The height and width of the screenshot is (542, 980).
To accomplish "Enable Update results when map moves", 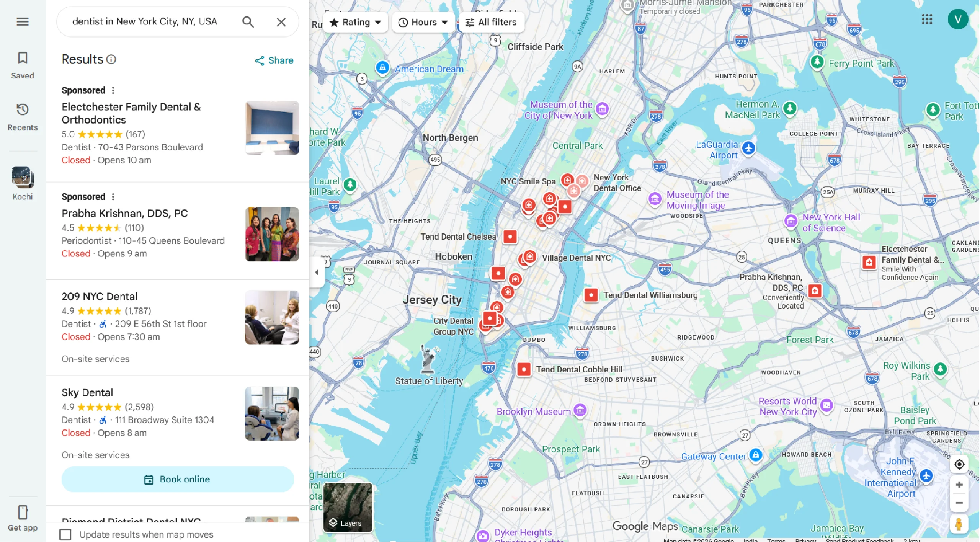I will pyautogui.click(x=65, y=534).
